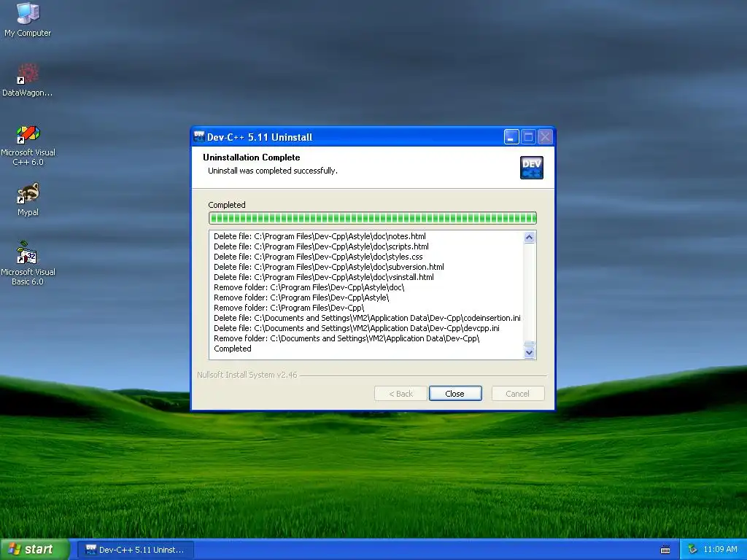This screenshot has width=747, height=560.
Task: Click 'Uninstall was completed successfully.' text
Action: click(x=273, y=171)
